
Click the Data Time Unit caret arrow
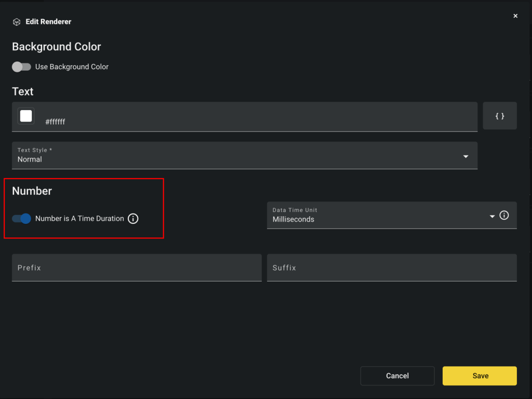491,216
